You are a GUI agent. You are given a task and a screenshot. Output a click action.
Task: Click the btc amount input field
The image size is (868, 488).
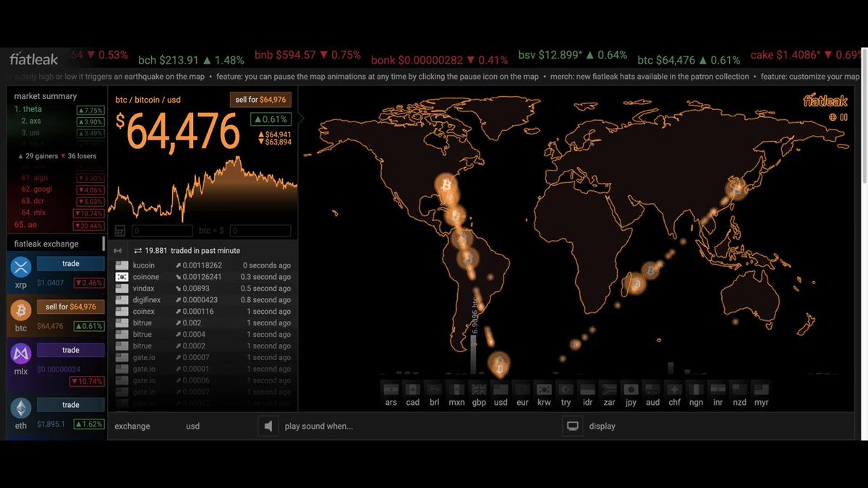(x=162, y=231)
